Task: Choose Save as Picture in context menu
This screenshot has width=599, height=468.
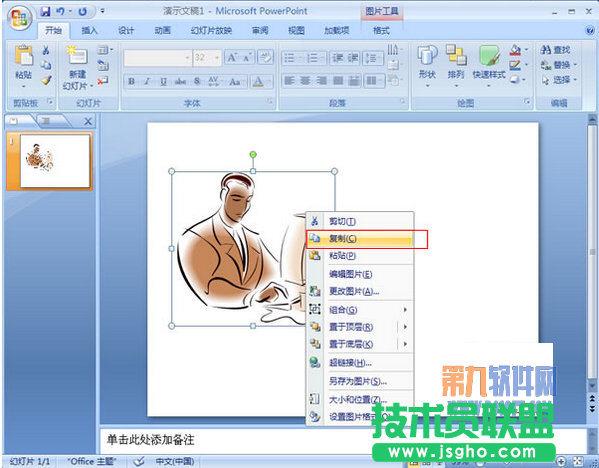Action: 360,381
